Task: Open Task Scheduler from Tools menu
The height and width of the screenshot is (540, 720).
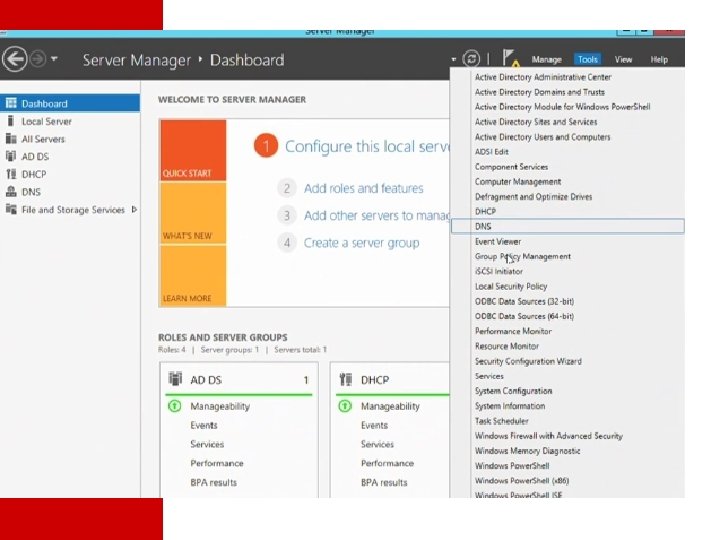Action: [x=501, y=421]
